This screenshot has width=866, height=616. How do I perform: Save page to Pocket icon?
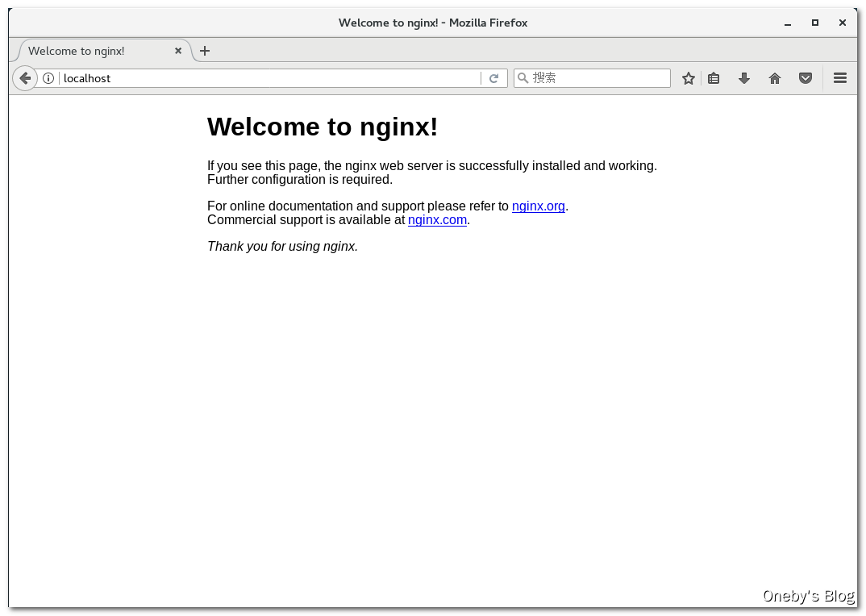pyautogui.click(x=806, y=78)
